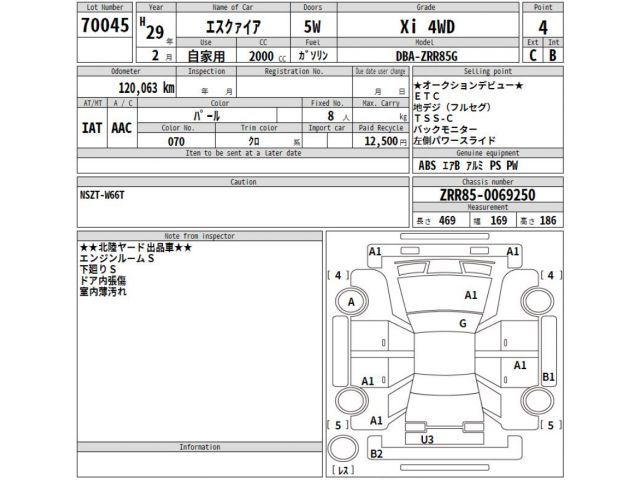Click the selling point 左側パワースライド
This screenshot has height=480, width=640.
tap(454, 140)
